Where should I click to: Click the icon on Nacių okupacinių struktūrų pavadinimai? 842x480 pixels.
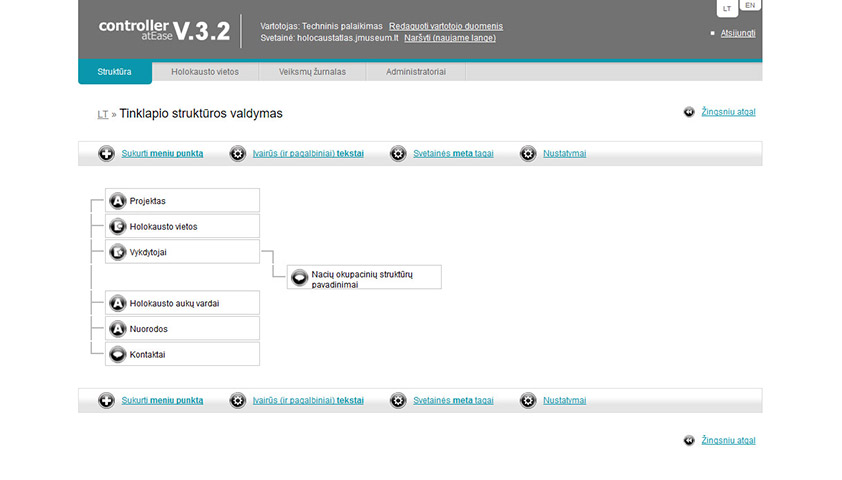pyautogui.click(x=299, y=277)
